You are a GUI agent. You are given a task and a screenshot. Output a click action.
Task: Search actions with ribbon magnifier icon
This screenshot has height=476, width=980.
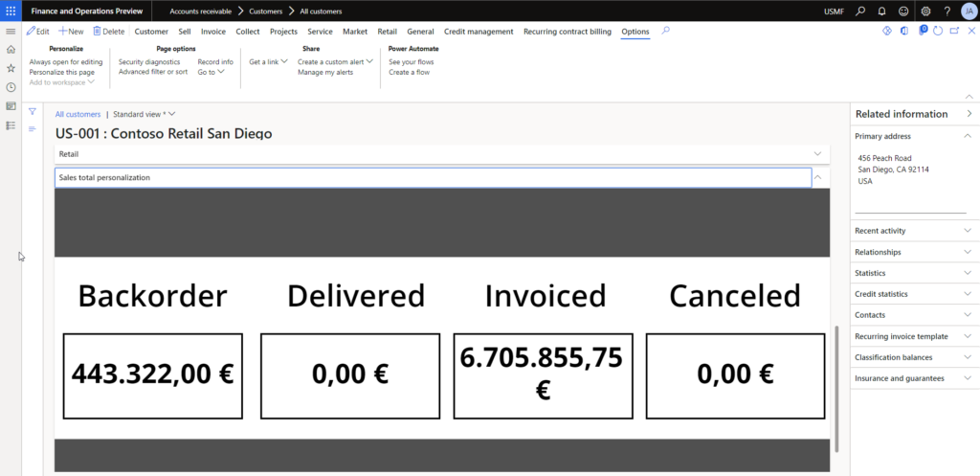[x=666, y=30]
